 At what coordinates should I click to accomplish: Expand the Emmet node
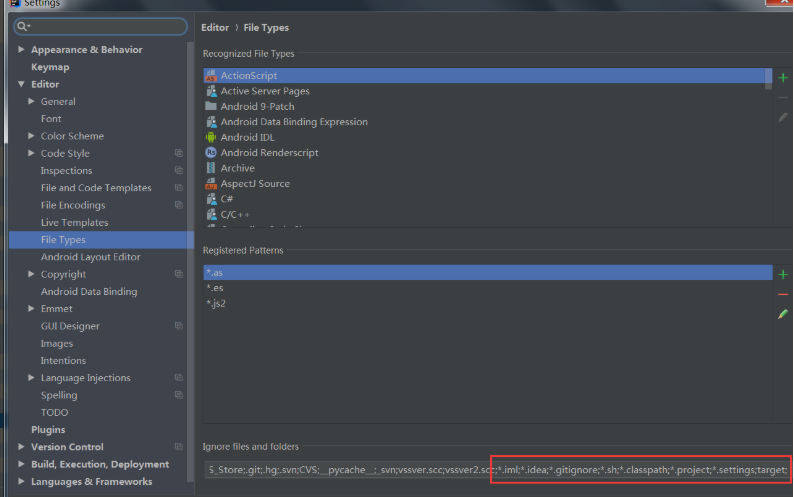click(x=31, y=309)
